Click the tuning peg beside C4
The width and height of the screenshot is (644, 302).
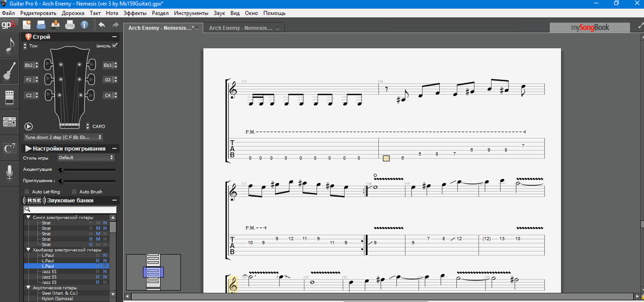(x=92, y=94)
